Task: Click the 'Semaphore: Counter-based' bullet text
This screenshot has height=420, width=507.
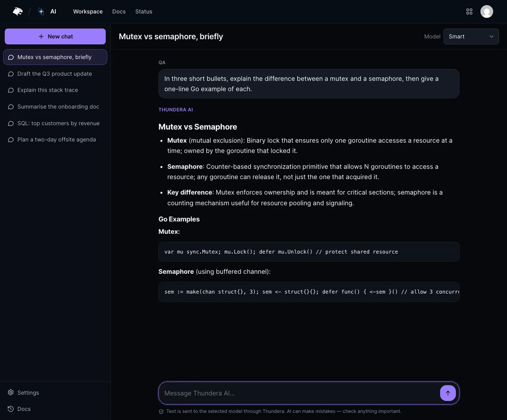Action: pyautogui.click(x=303, y=172)
